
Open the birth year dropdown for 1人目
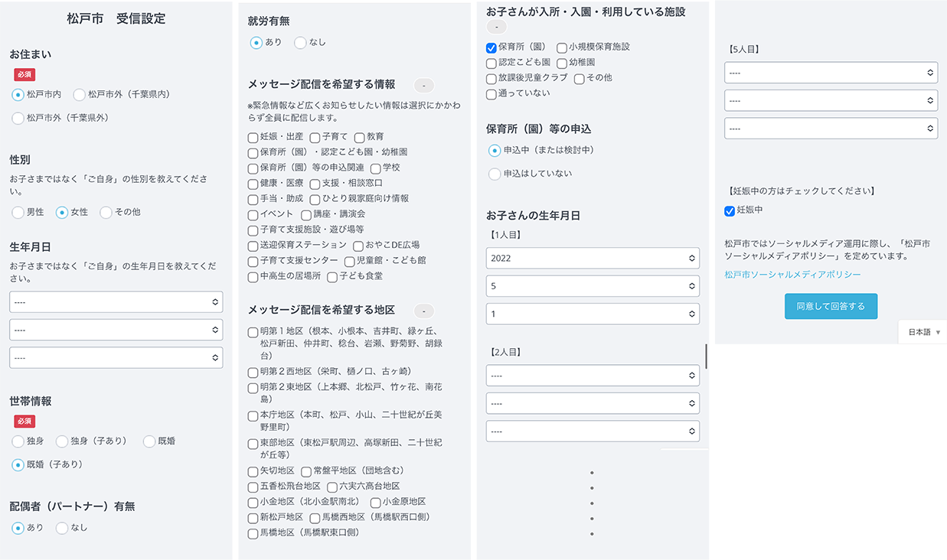[592, 258]
